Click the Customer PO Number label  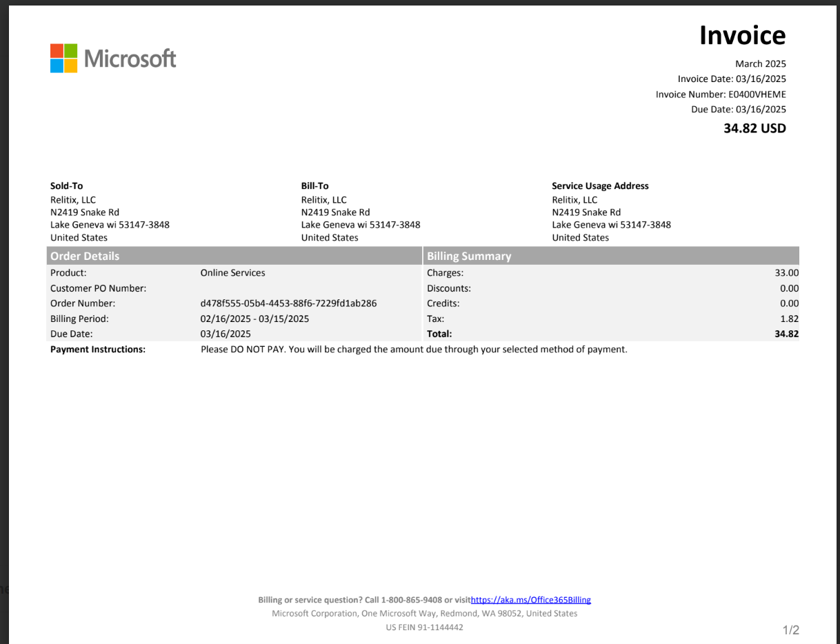click(x=99, y=288)
